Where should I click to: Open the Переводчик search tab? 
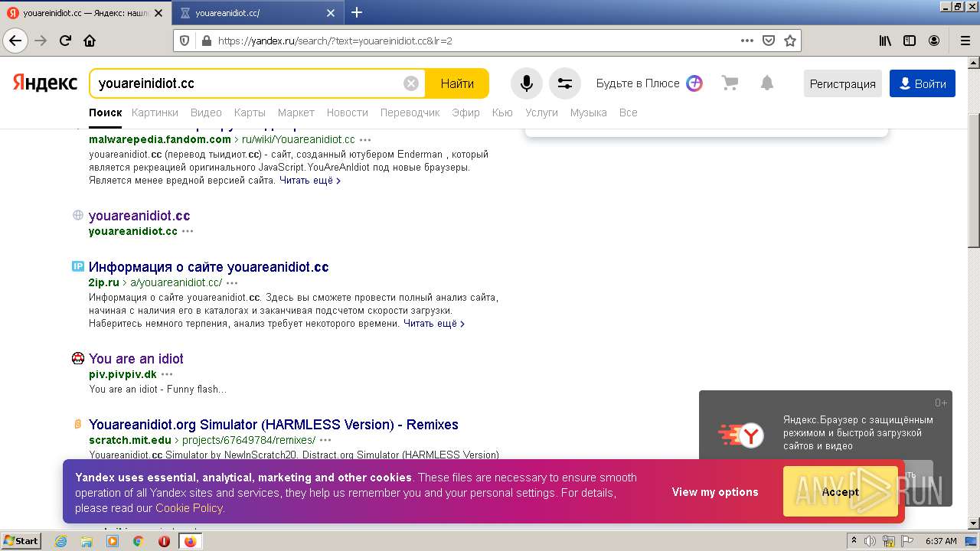pos(410,112)
